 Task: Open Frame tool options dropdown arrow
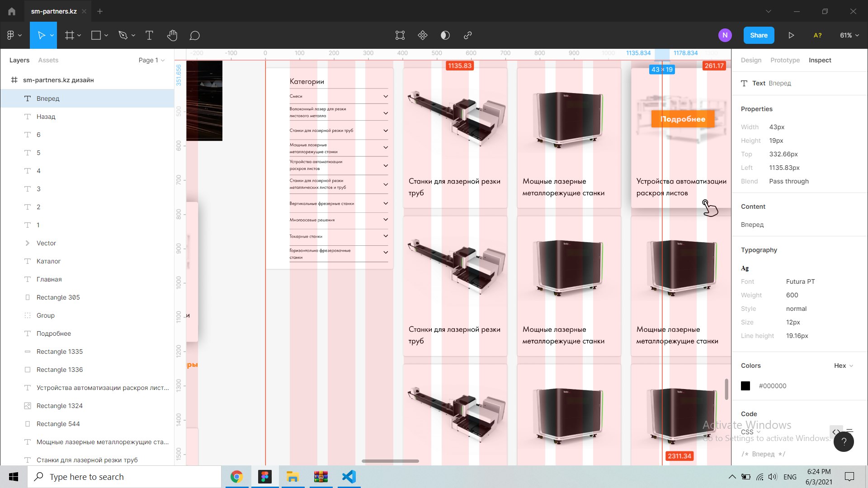tap(79, 36)
